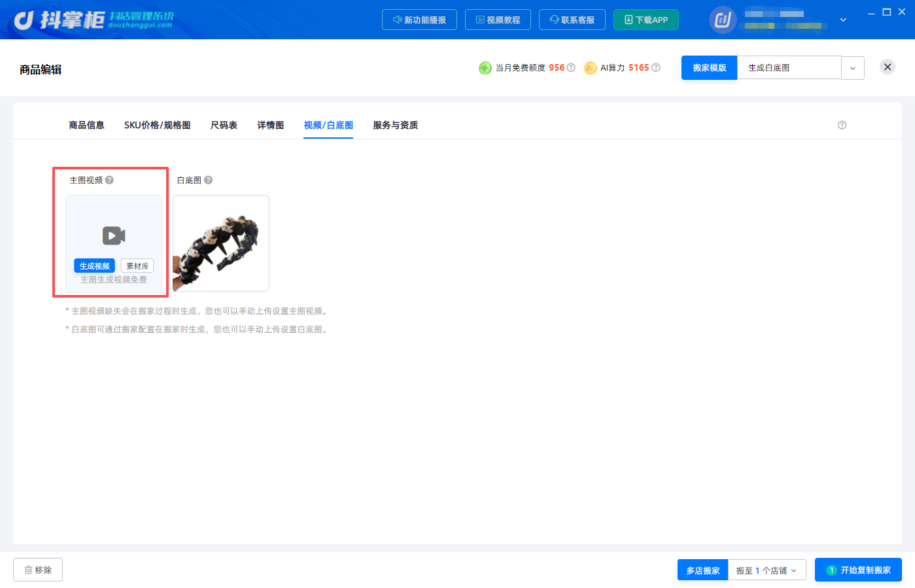Click help icon beside 白底图 label
Image resolution: width=915 pixels, height=588 pixels.
[208, 180]
